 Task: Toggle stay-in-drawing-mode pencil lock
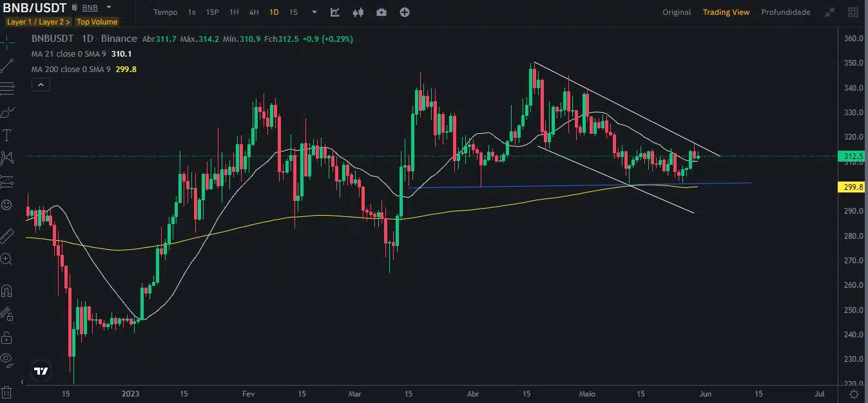point(6,314)
